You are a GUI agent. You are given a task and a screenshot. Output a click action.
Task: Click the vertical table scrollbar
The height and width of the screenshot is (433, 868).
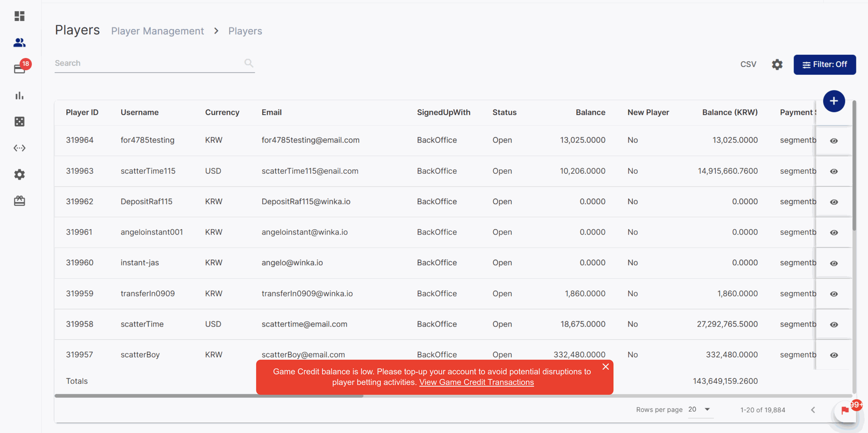click(854, 166)
